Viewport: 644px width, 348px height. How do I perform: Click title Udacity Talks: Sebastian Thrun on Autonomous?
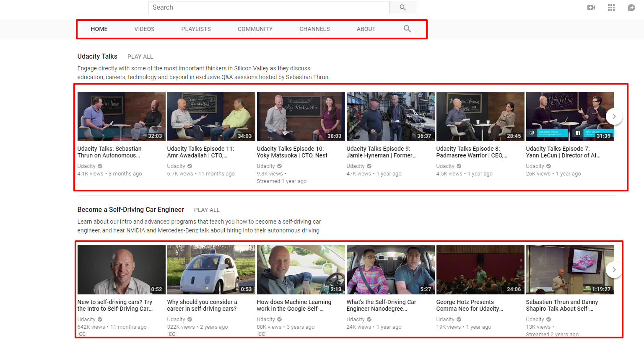pos(109,152)
